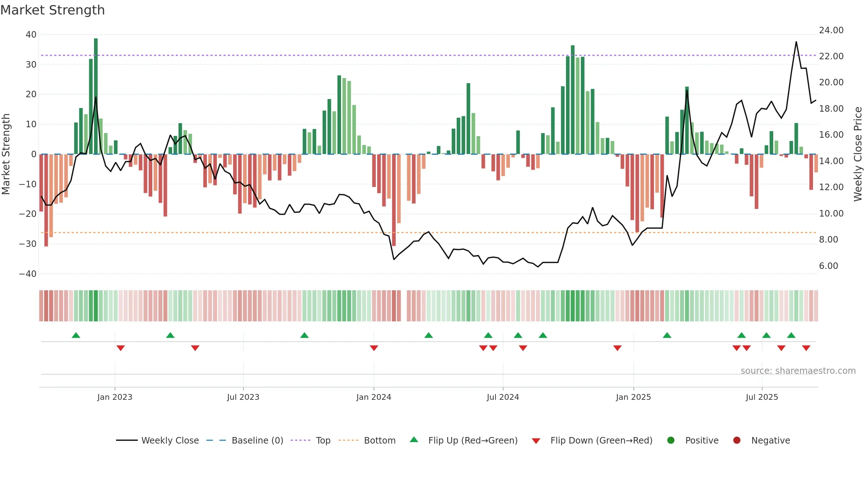Click the Jul 2023 x-axis label
Image resolution: width=868 pixels, height=488 pixels.
click(x=243, y=397)
